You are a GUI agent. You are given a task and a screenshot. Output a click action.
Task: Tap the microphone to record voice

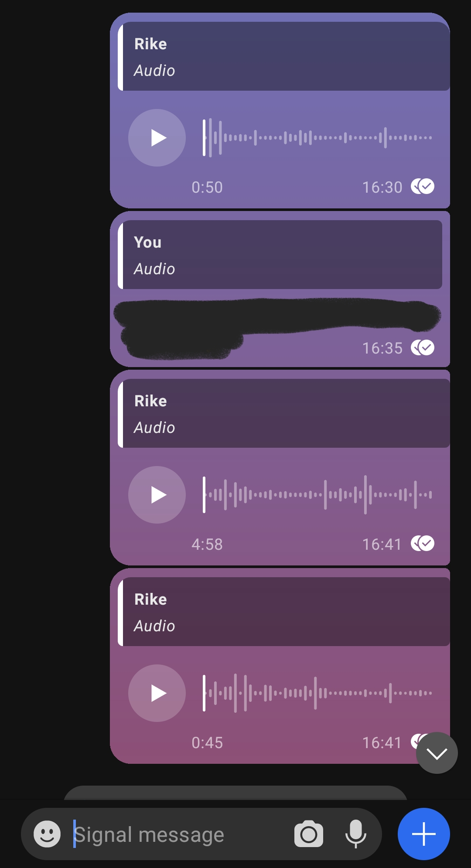(356, 834)
